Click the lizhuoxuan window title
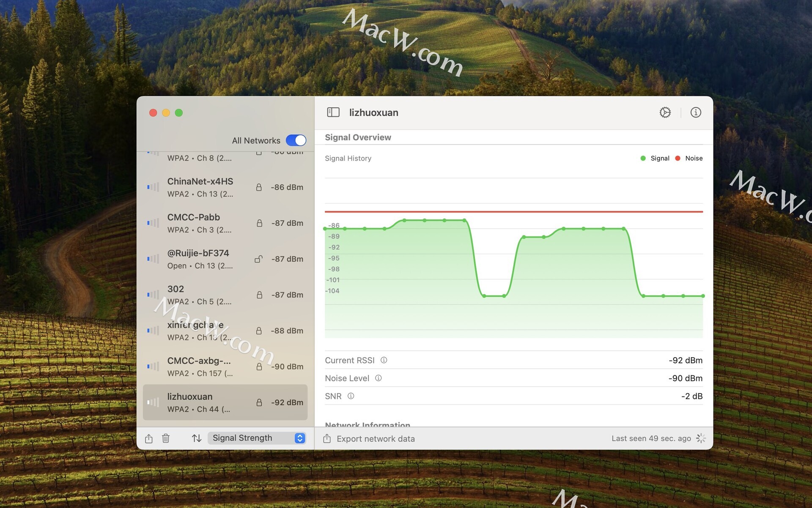The width and height of the screenshot is (812, 508). (373, 112)
